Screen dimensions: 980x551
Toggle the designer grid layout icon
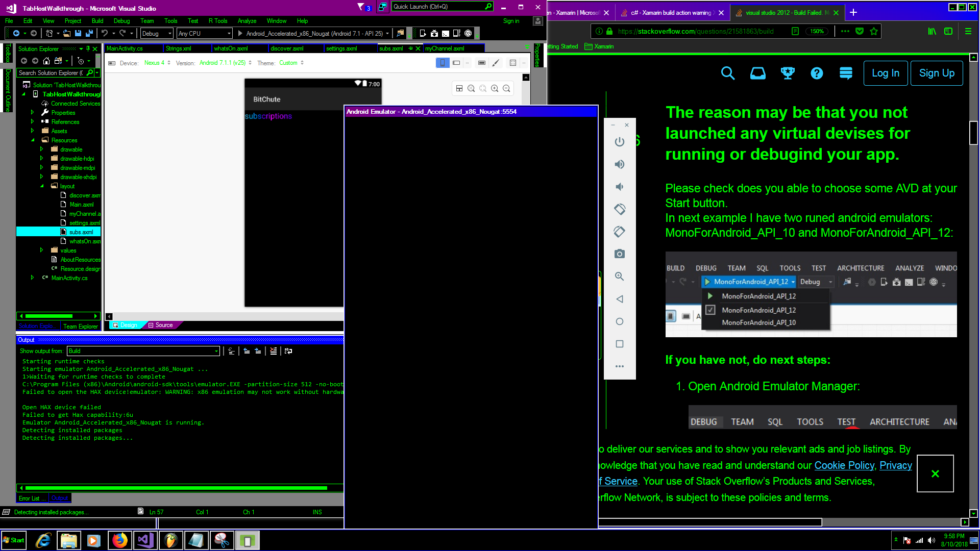pyautogui.click(x=513, y=63)
